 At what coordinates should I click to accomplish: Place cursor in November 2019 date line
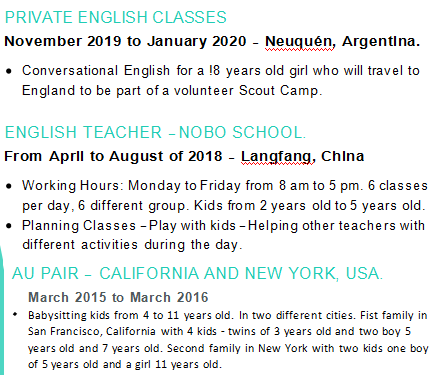pyautogui.click(x=212, y=42)
